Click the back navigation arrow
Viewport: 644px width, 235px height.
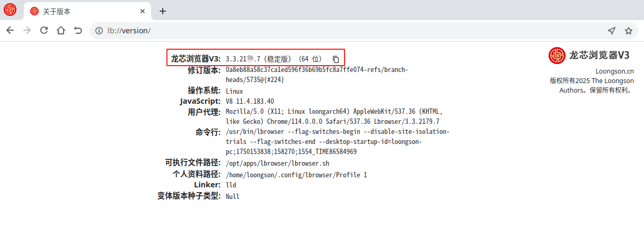[x=10, y=31]
